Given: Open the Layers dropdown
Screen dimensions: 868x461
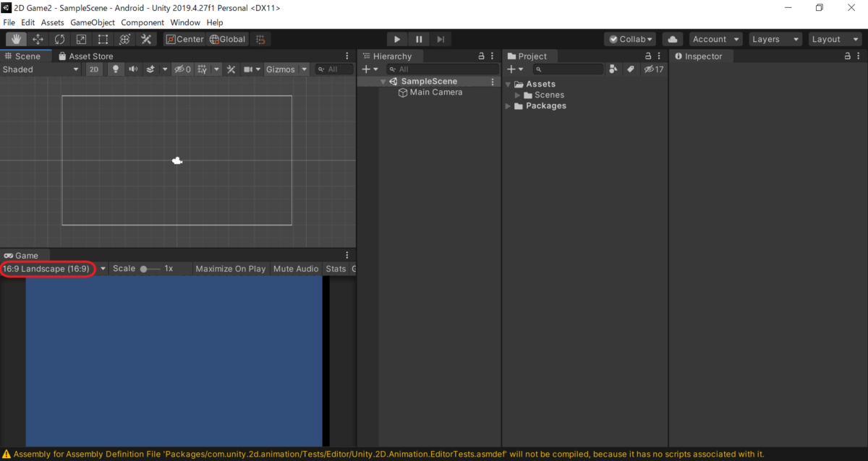Looking at the screenshot, I should [775, 39].
